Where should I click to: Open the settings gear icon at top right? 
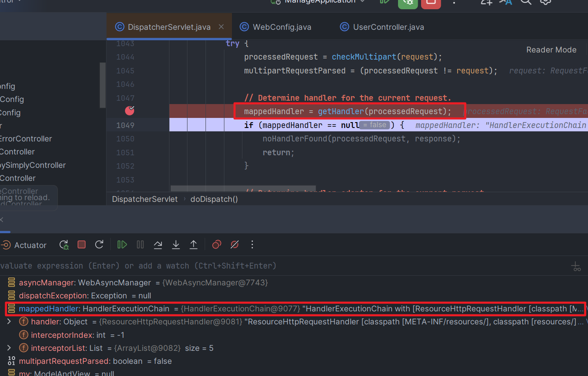coord(545,2)
